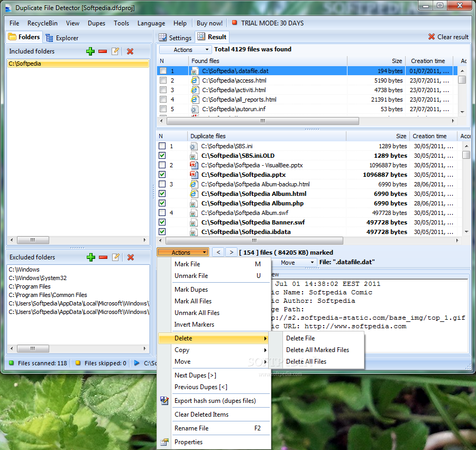Click the Export hash sum menu icon

coord(164,400)
